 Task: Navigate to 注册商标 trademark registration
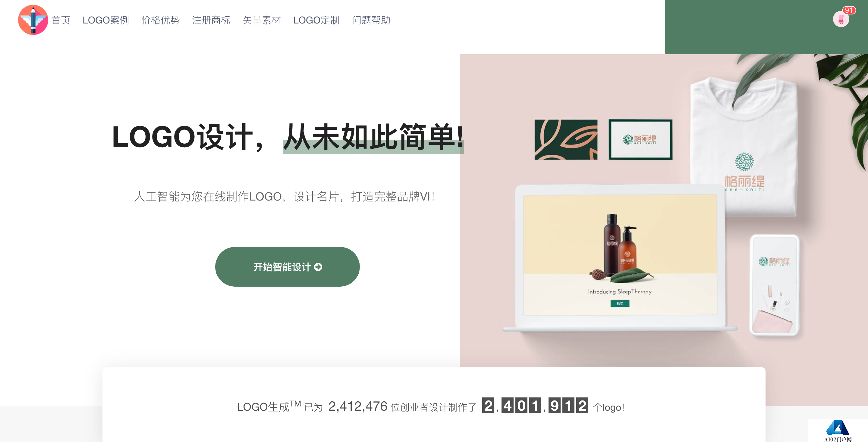pyautogui.click(x=211, y=20)
